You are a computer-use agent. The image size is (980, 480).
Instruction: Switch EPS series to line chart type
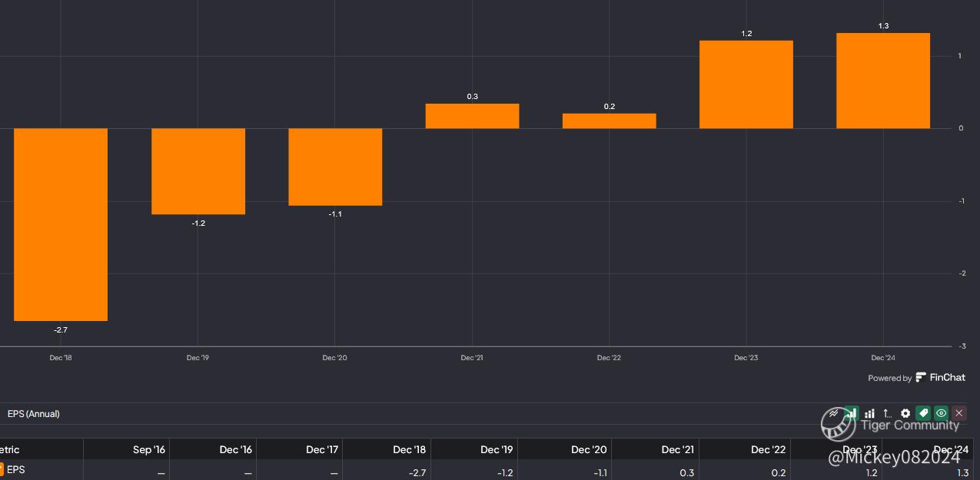click(833, 413)
